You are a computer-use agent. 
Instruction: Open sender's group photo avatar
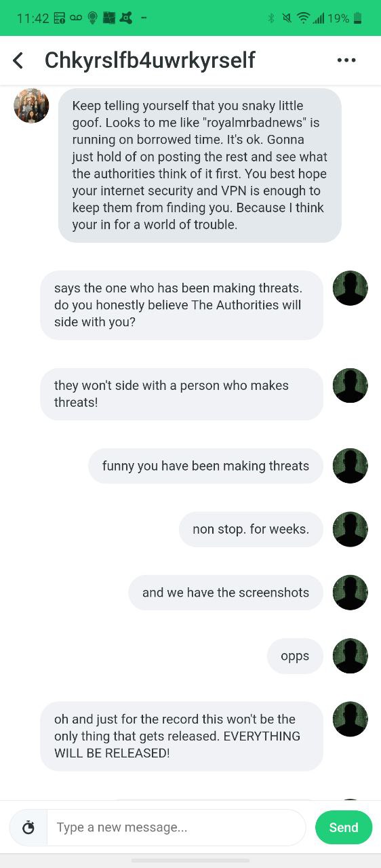click(31, 106)
